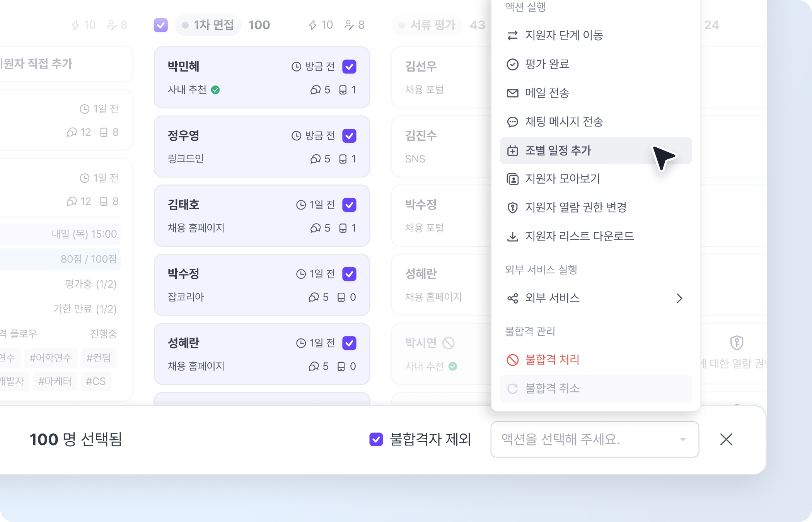The image size is (812, 522).
Task: Click the comment bubble icon on 박민혜's card
Action: [x=315, y=90]
